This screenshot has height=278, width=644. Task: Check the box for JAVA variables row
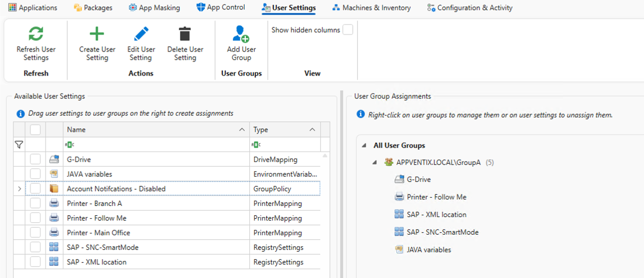(x=36, y=174)
